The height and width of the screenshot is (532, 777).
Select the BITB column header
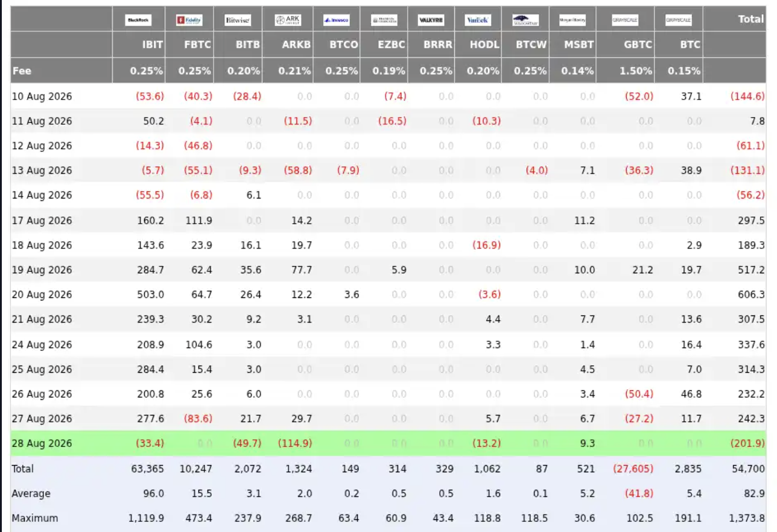tap(248, 45)
